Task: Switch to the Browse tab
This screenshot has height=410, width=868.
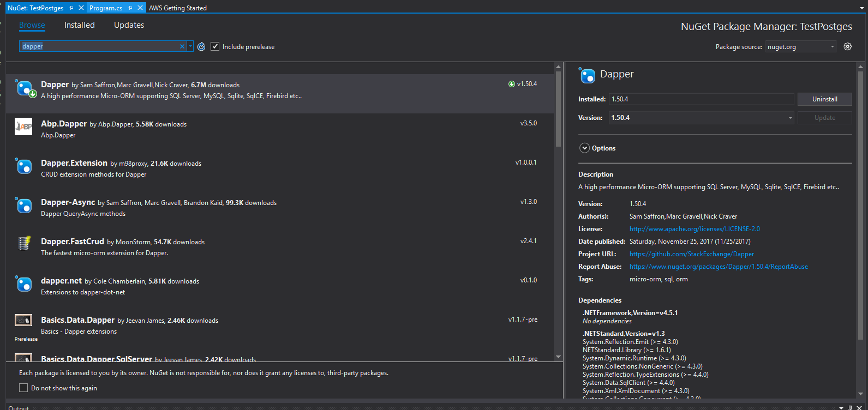Action: click(32, 25)
